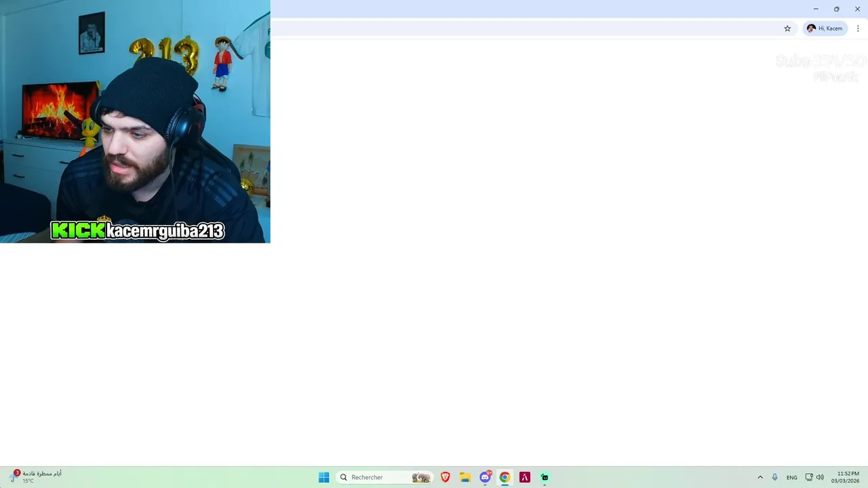
Task: Switch the ENG input language
Action: [792, 477]
